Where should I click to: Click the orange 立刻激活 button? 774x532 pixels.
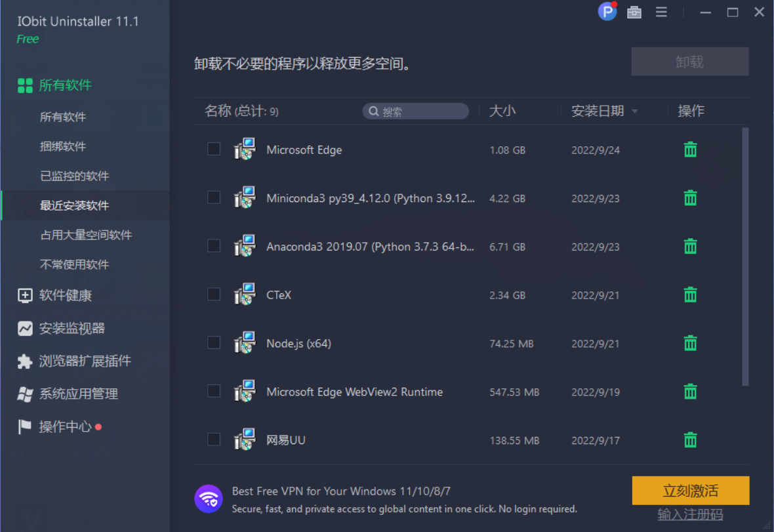690,491
